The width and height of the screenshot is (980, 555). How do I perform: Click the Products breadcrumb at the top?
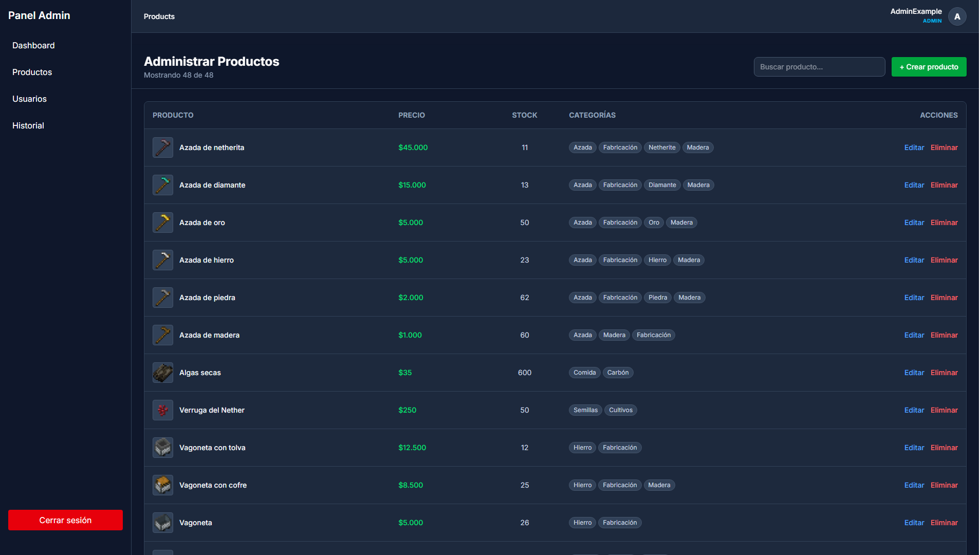point(159,16)
